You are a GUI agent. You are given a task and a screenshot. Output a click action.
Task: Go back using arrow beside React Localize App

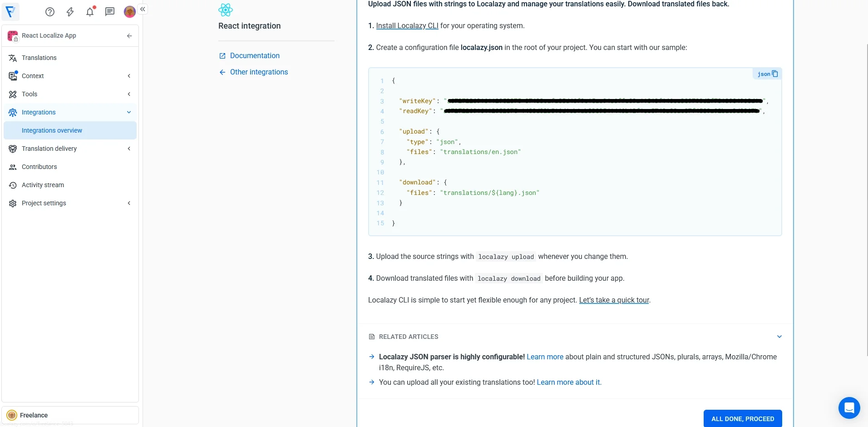point(129,36)
